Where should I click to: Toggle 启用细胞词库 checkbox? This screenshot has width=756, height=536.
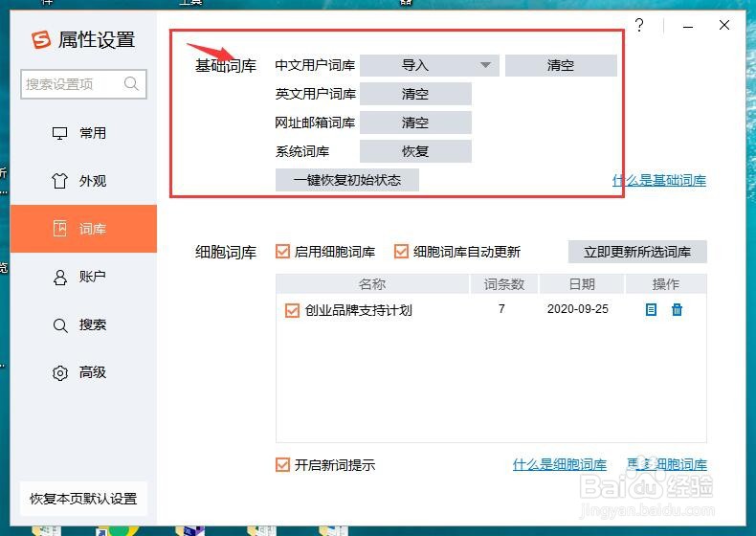[283, 252]
